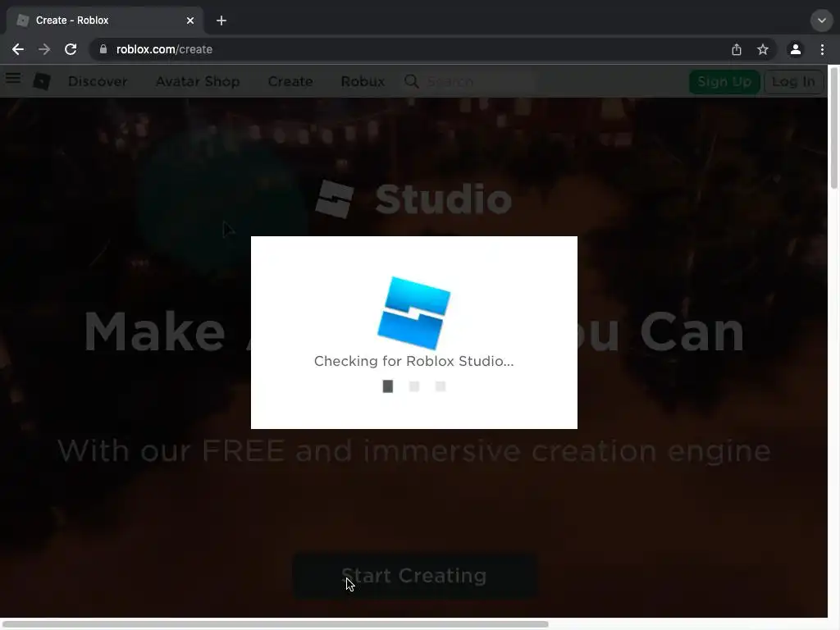Screen dimensions: 840x630
Task: Open the Chrome three-dot menu
Action: (x=822, y=49)
